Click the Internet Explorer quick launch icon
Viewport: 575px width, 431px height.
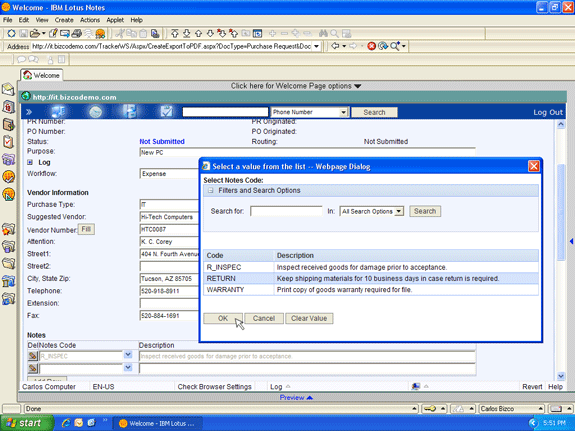point(66,423)
